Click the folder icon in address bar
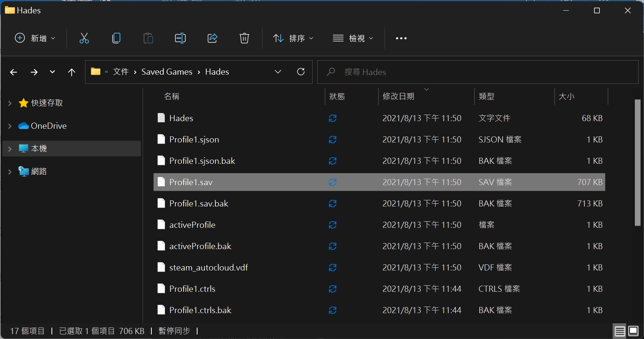This screenshot has height=339, width=644. (x=96, y=72)
